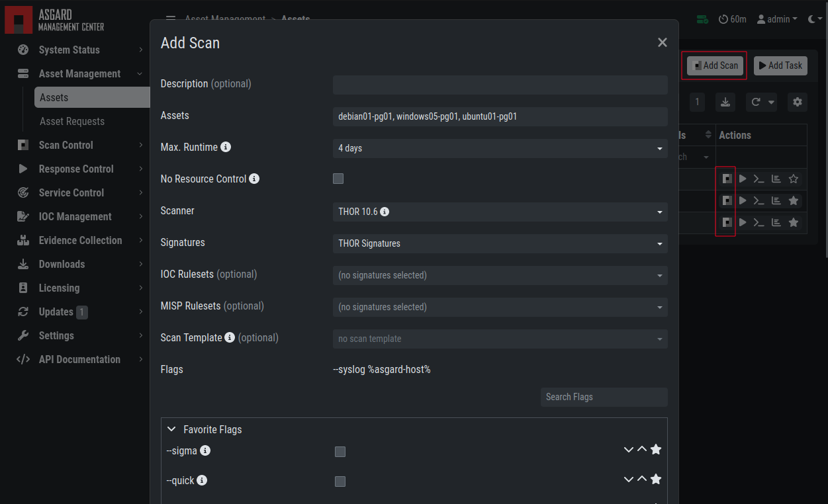Screen dimensions: 828x504
Task: Click the Assets table download icon
Action: coord(725,102)
